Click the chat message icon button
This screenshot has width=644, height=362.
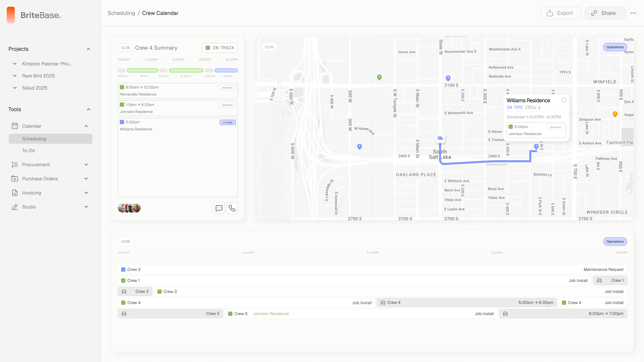(x=219, y=208)
